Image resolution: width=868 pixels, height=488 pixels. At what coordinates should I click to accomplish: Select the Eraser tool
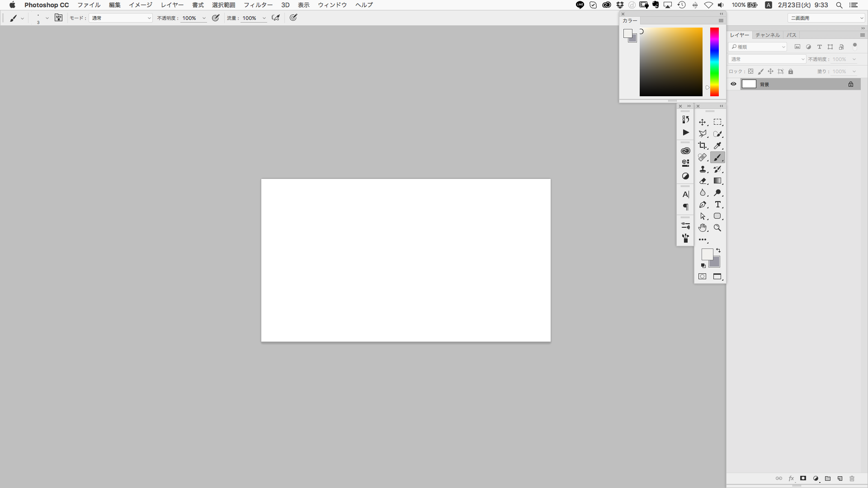tap(703, 181)
